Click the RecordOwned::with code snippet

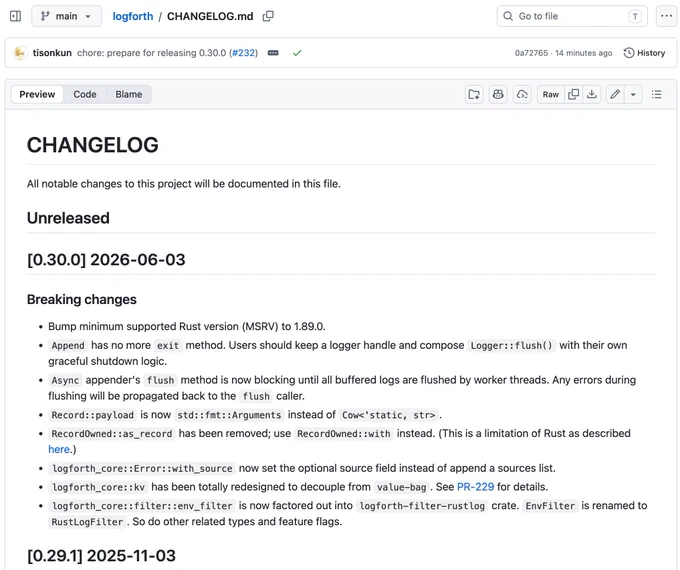point(344,434)
